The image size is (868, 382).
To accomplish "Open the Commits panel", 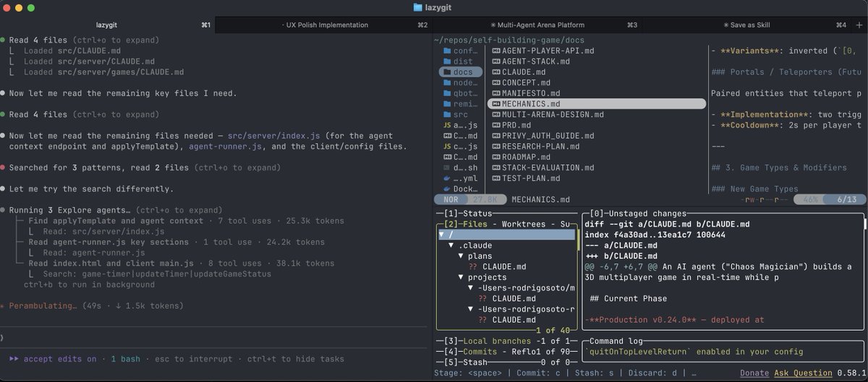I will click(480, 351).
